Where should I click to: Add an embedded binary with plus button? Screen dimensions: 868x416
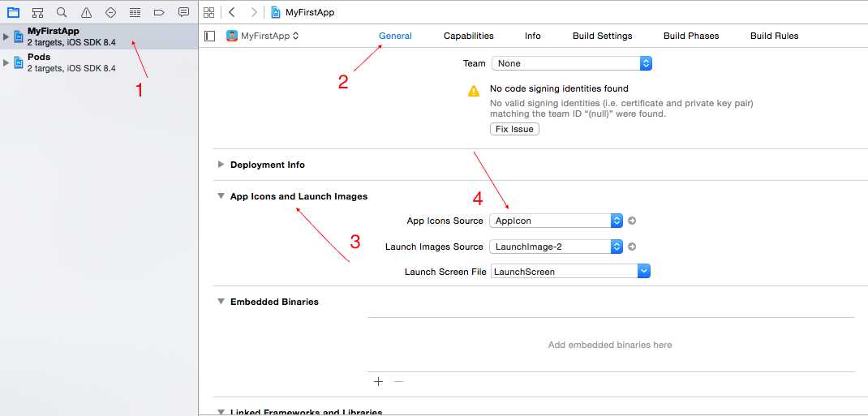pos(378,381)
